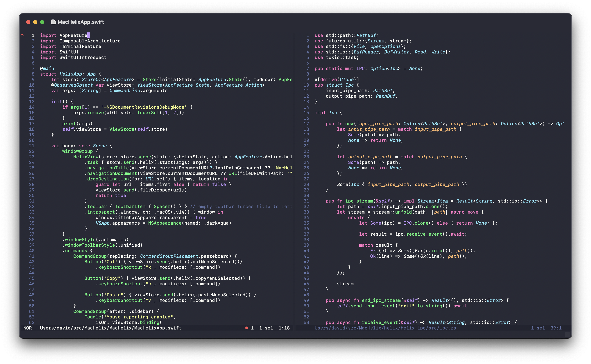Click "import AppFeature" on line 1

coord(64,35)
